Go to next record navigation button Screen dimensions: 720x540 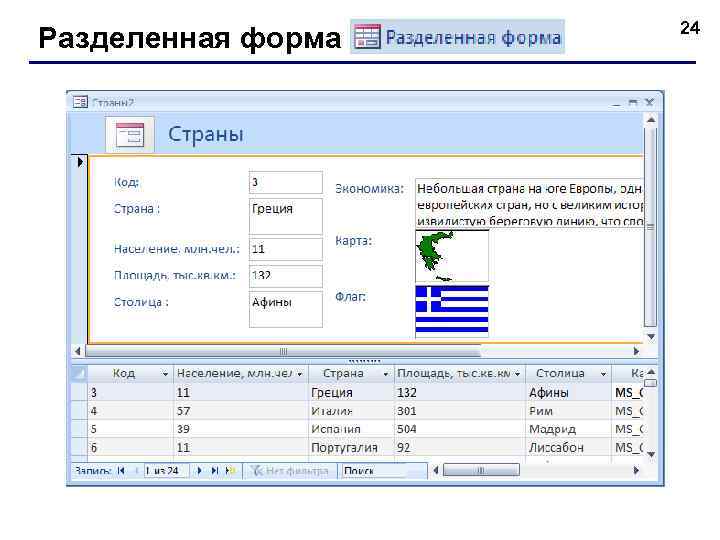pyautogui.click(x=200, y=471)
